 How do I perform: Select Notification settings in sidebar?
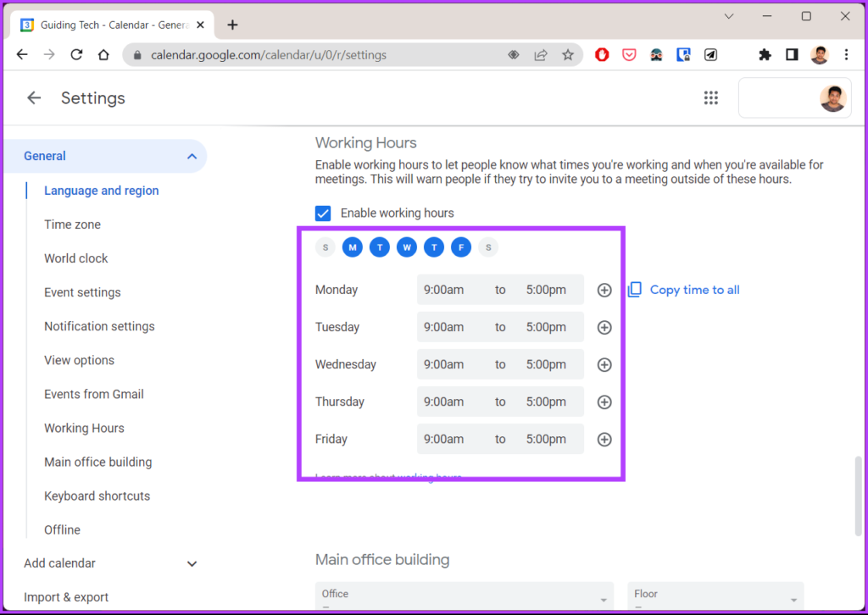[100, 326]
